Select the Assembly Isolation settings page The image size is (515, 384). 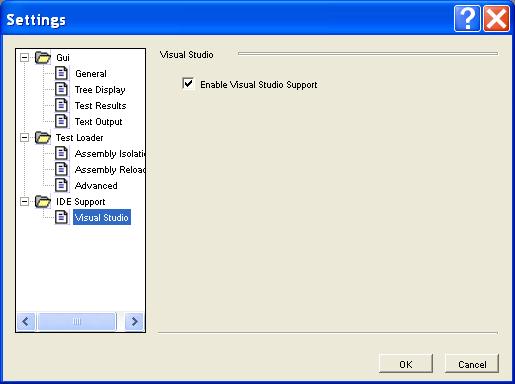(110, 154)
